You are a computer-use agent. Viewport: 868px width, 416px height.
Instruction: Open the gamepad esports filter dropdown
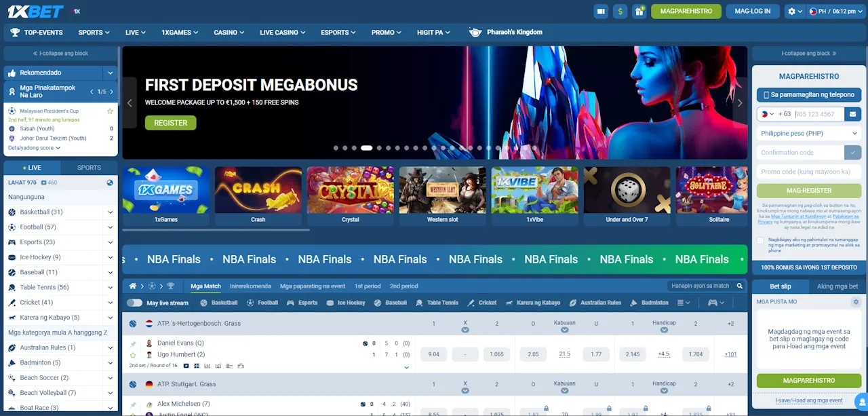click(x=716, y=303)
